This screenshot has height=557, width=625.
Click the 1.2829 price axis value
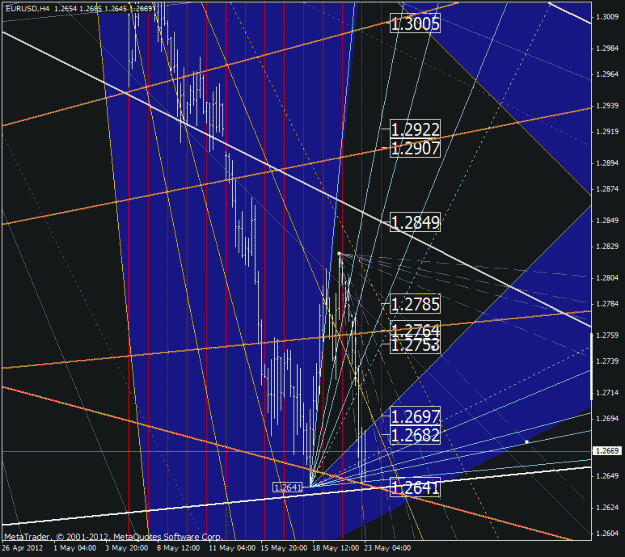pyautogui.click(x=607, y=246)
